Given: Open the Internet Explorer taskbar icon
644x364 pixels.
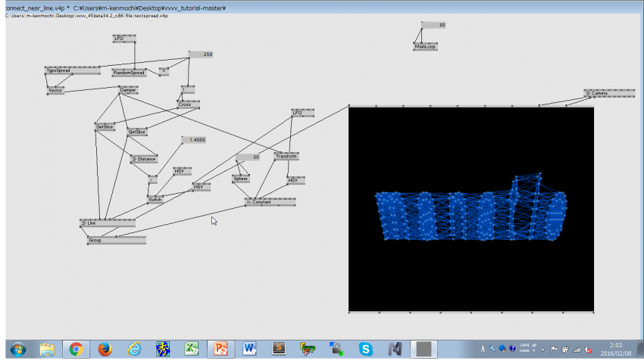Looking at the screenshot, I should click(135, 349).
